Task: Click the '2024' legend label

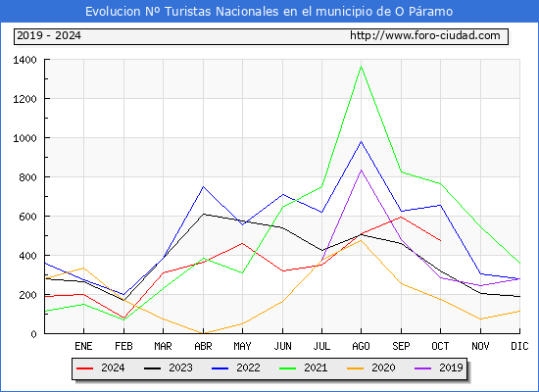Action: coord(113,367)
